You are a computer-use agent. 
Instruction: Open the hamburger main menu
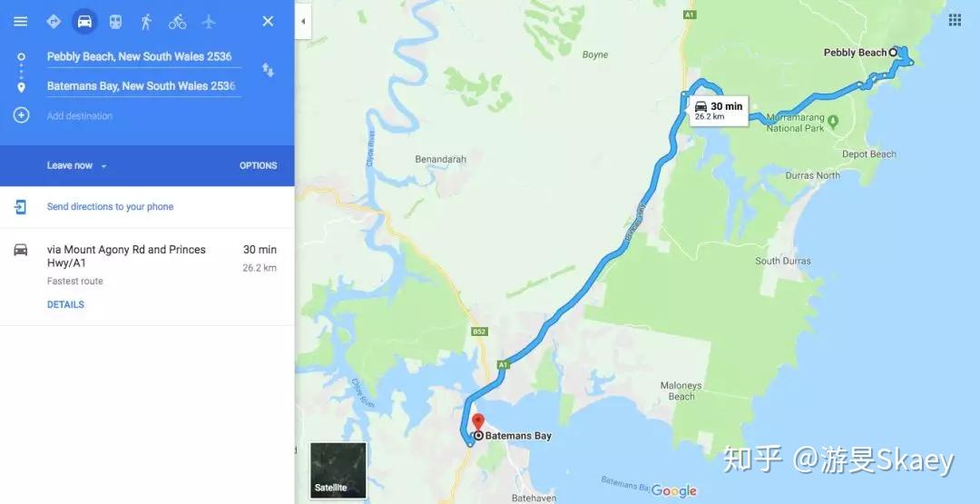tap(21, 22)
